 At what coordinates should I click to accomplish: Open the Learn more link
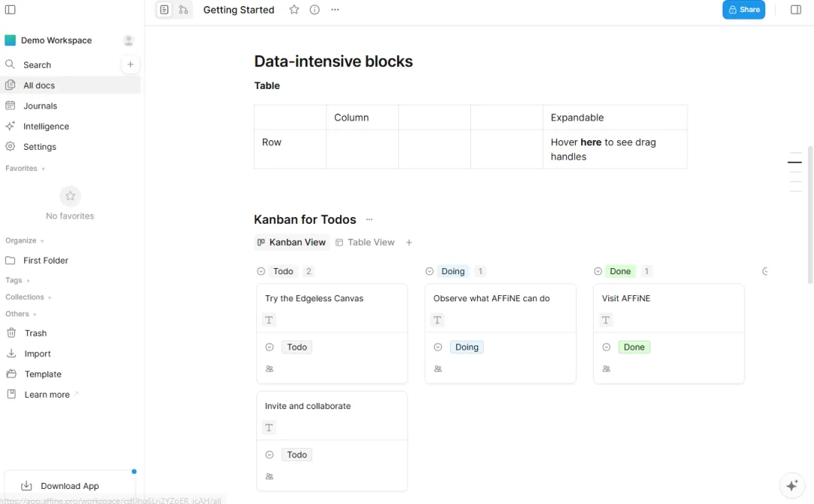[x=70, y=395]
